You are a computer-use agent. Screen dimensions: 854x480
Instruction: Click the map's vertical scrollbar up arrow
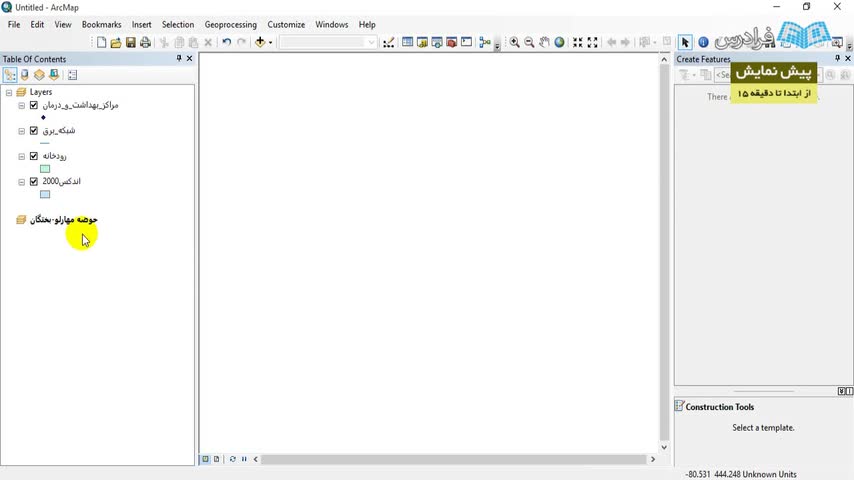[x=664, y=59]
